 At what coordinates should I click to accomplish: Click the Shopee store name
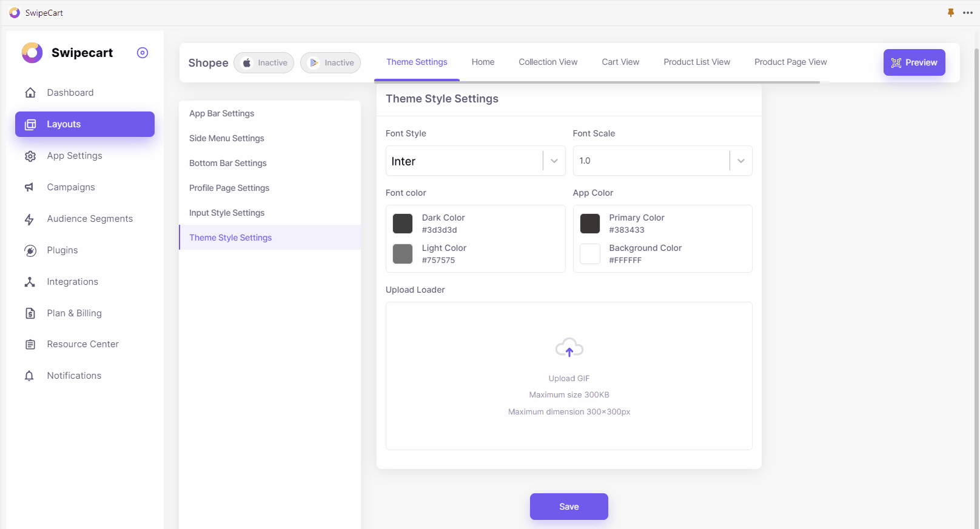coord(208,63)
